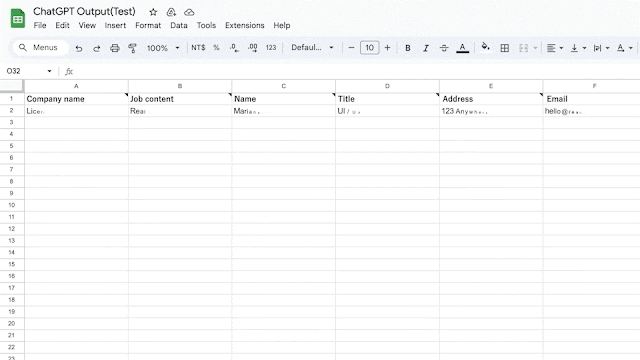Image resolution: width=640 pixels, height=360 pixels.
Task: Decrease decimal places
Action: pos(234,48)
